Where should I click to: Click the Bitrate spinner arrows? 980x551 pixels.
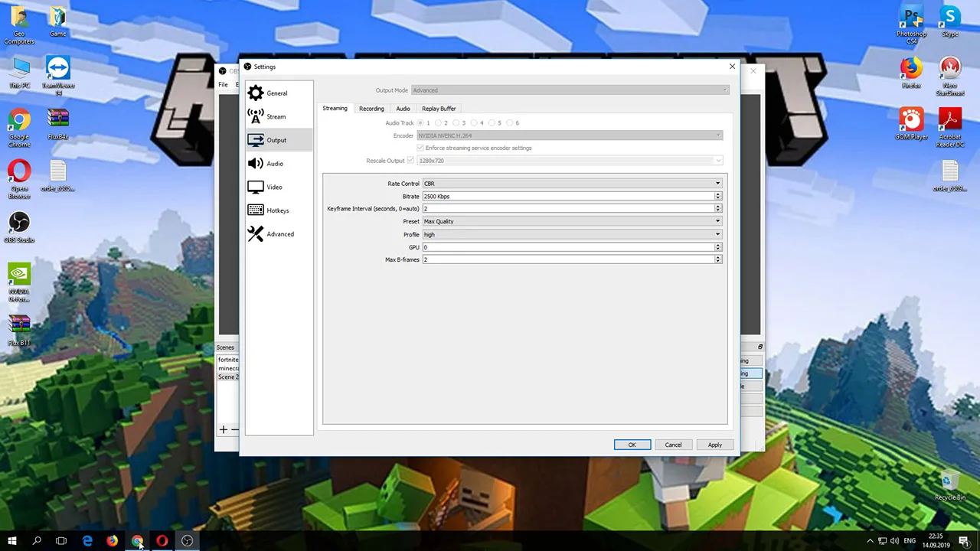click(x=718, y=197)
